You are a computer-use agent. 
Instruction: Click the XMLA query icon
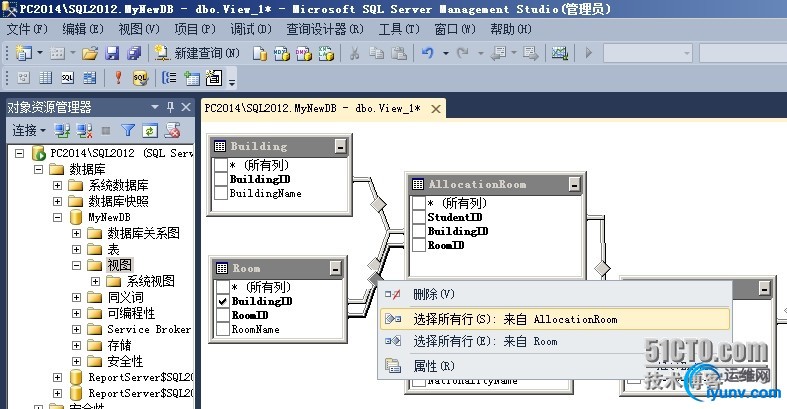[x=326, y=53]
